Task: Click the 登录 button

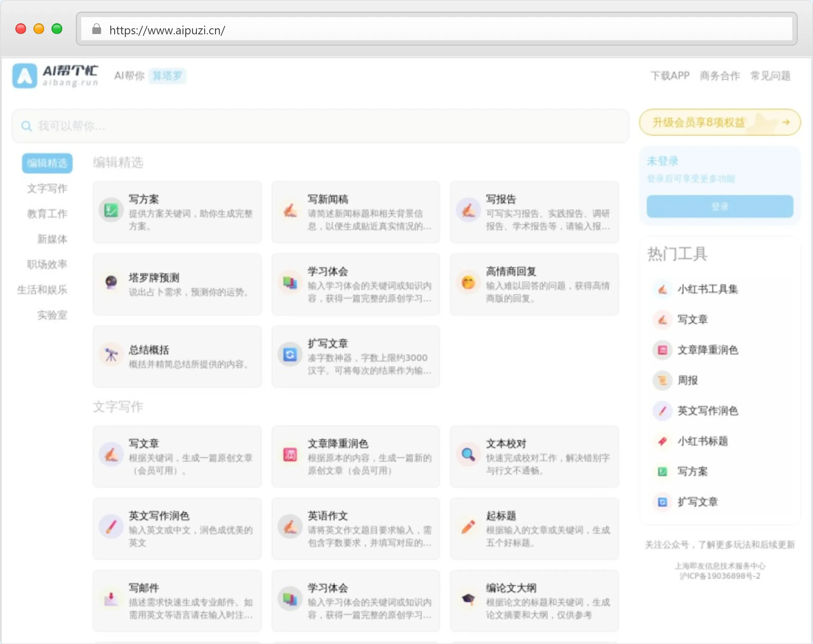Action: tap(720, 206)
